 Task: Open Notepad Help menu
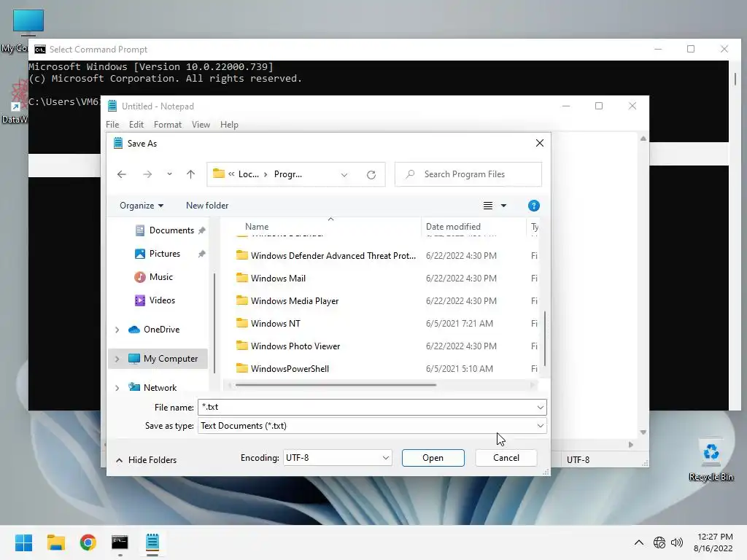pos(229,125)
